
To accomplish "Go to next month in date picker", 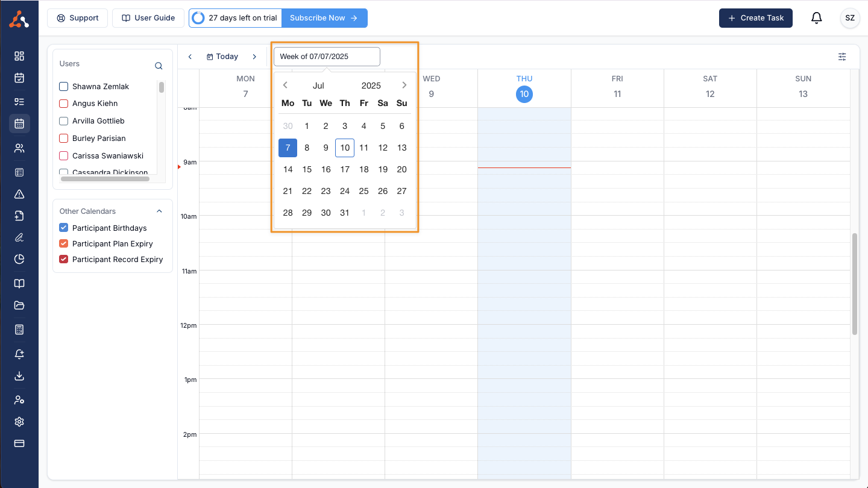I will coord(404,85).
